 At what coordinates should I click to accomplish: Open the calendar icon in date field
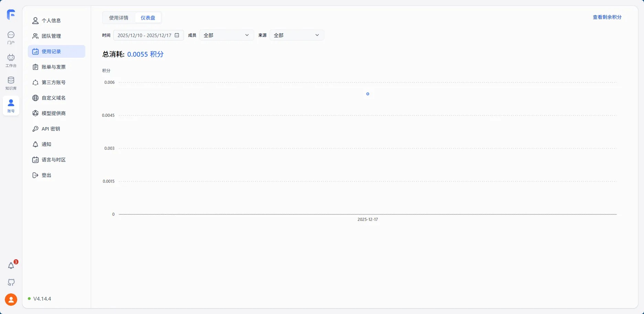[177, 35]
